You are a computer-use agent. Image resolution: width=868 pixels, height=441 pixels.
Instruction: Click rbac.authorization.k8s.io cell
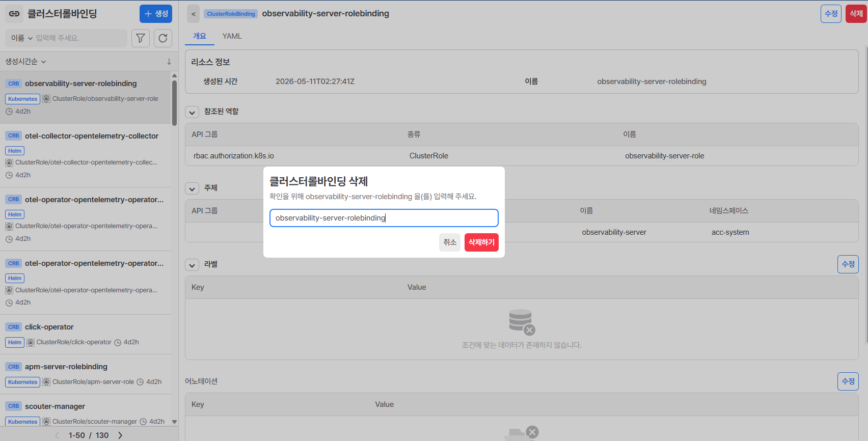coord(234,156)
